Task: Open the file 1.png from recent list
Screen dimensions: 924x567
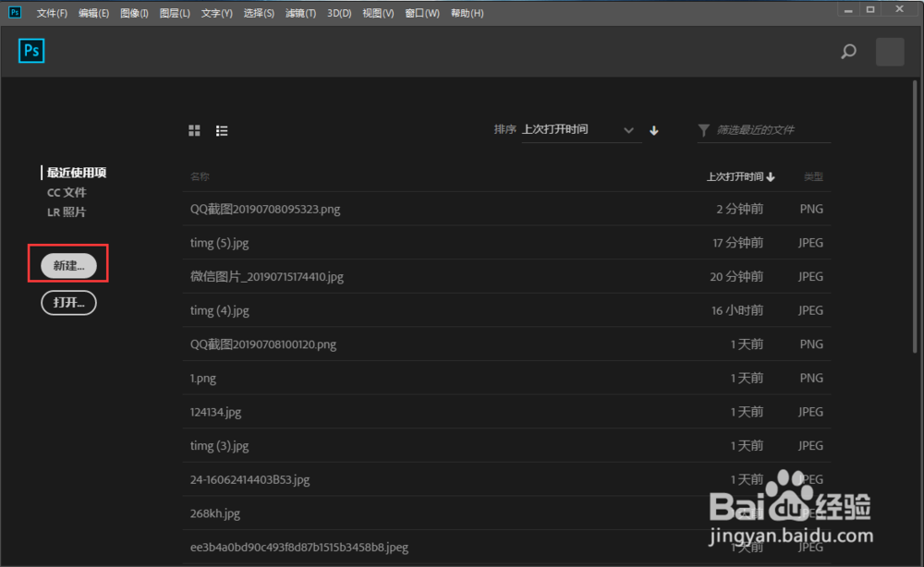Action: click(202, 378)
